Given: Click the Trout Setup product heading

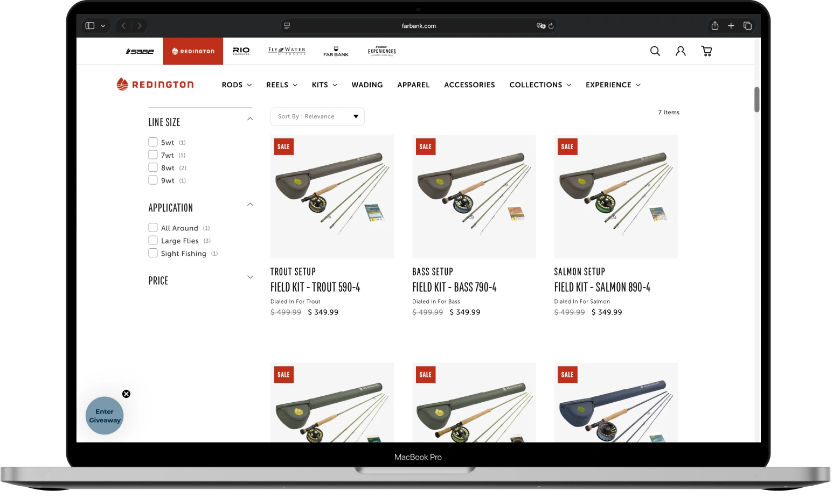Looking at the screenshot, I should (293, 272).
